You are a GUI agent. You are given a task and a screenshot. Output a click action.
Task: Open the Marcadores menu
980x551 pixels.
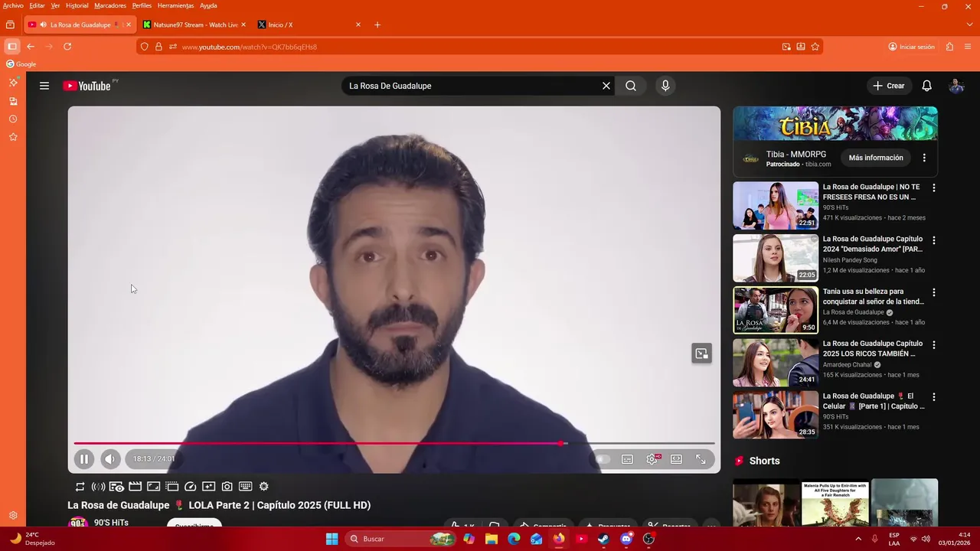tap(109, 5)
